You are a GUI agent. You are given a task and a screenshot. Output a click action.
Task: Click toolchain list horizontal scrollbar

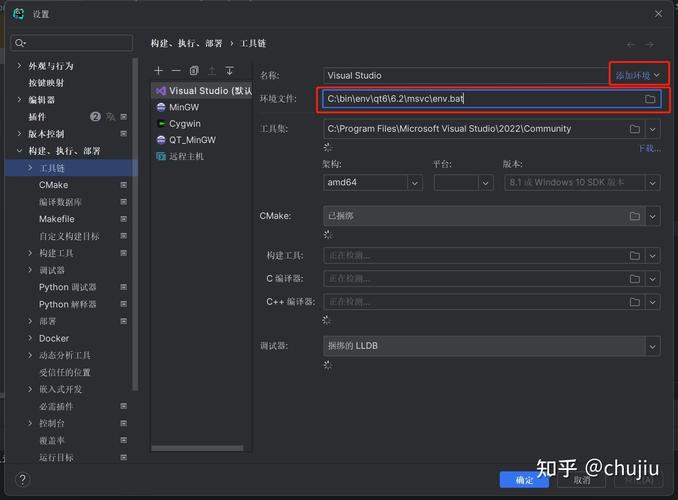coord(197,448)
